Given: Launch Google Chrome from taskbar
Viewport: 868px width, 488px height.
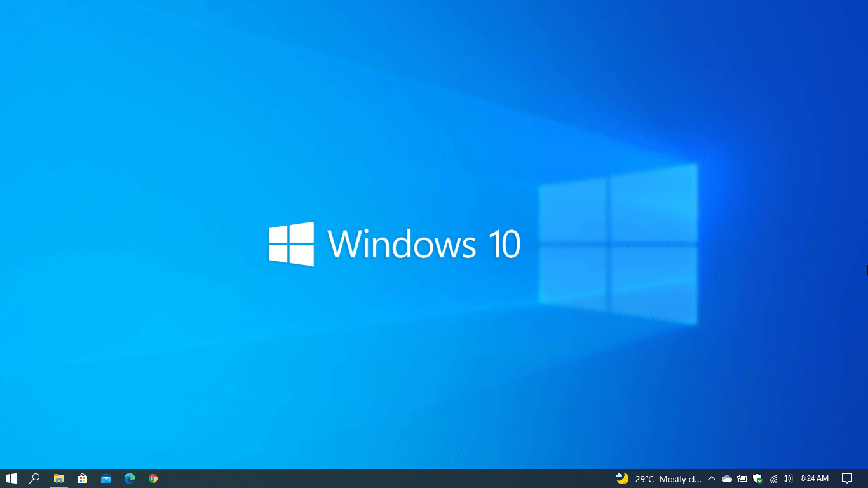Looking at the screenshot, I should coord(153,478).
